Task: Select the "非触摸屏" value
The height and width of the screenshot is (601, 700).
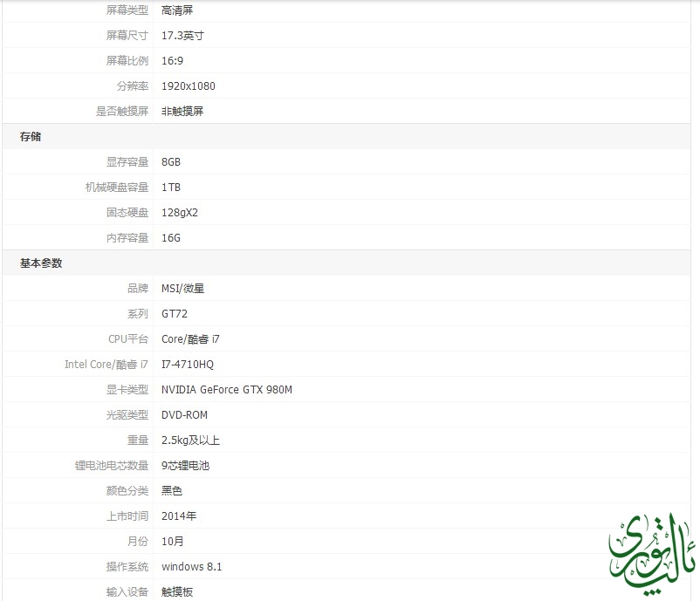Action: point(182,111)
